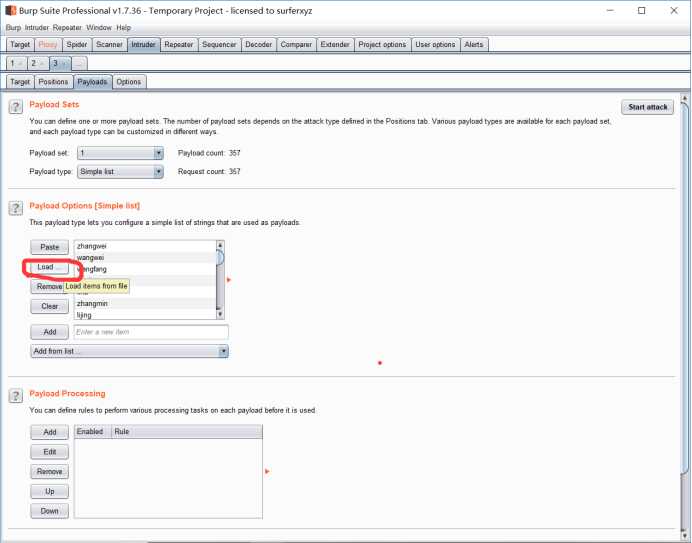
Task: Open the Intruder Target sub-tab
Action: coord(20,82)
